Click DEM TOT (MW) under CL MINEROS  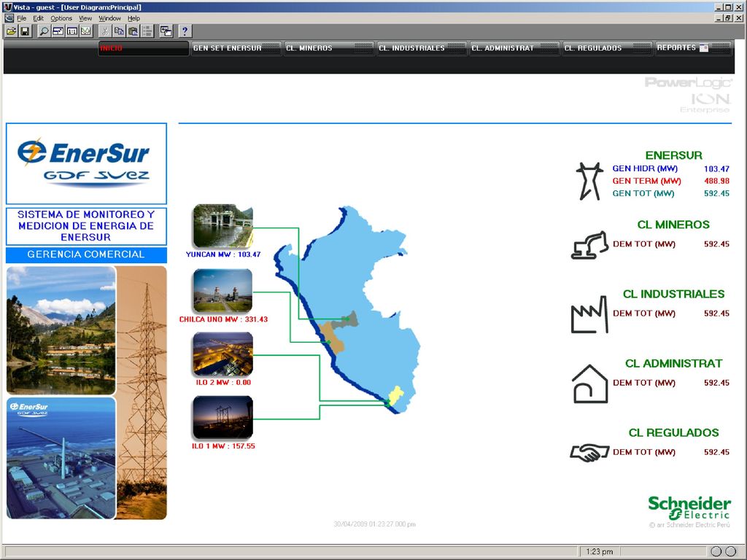click(x=644, y=244)
